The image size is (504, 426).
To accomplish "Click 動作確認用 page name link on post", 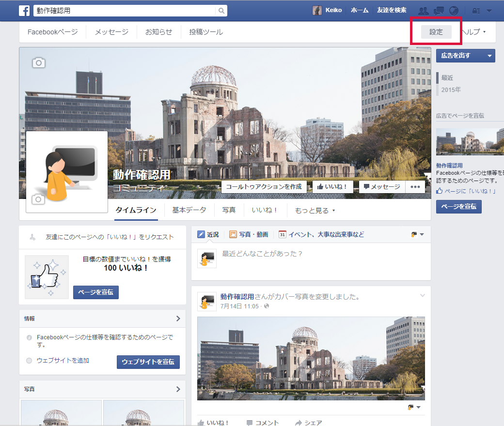I will [x=237, y=297].
